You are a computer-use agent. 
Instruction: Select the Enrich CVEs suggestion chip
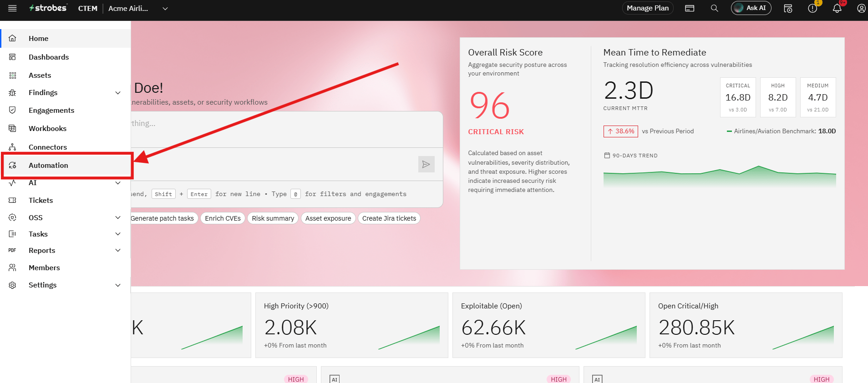pos(223,218)
